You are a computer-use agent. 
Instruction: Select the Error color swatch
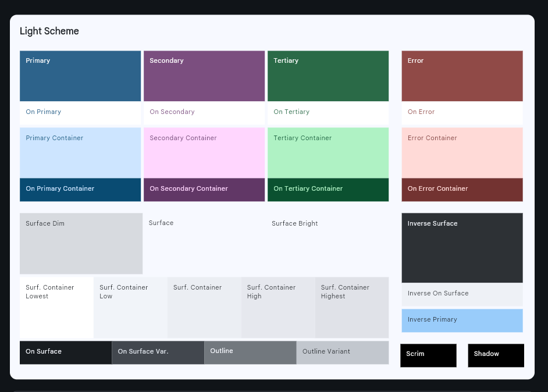pos(462,76)
